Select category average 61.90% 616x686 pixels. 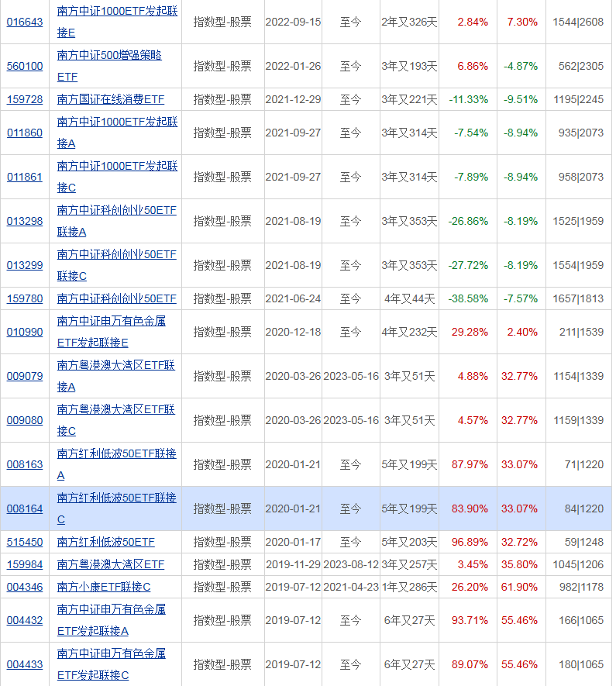(519, 587)
